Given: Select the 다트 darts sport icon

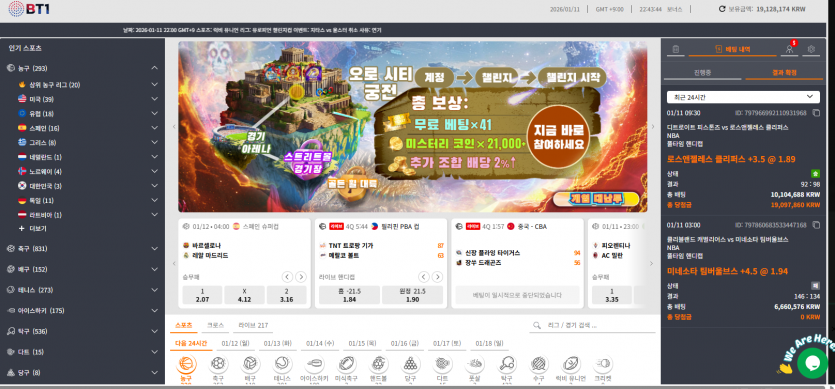Looking at the screenshot, I should 442,364.
